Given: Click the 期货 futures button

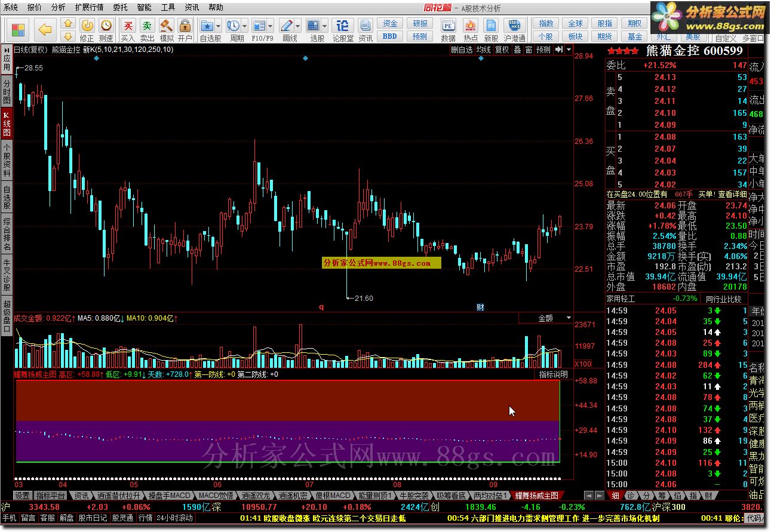Looking at the screenshot, I should (605, 36).
